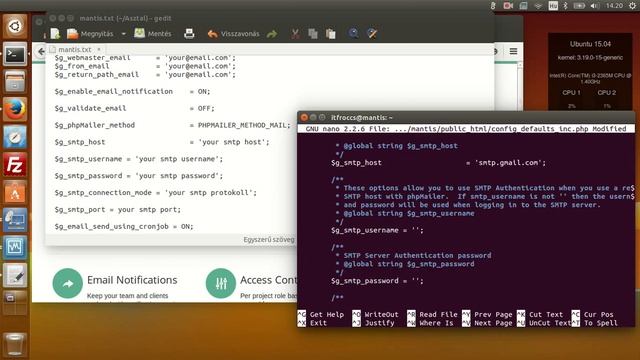640x360 pixels.
Task: Open the system session gear menu
Action: point(632,6)
